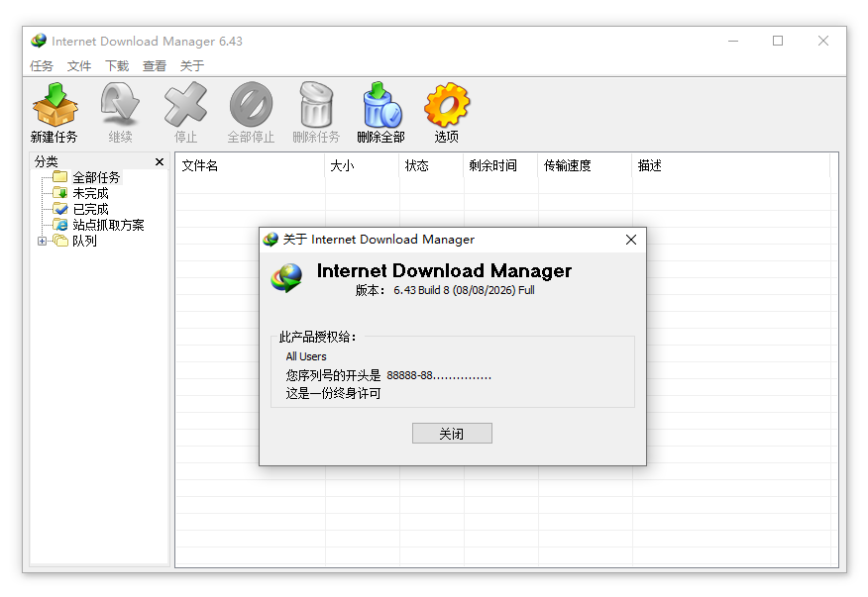
Task: Click the 关闭 button in the About dialog
Action: [452, 434]
